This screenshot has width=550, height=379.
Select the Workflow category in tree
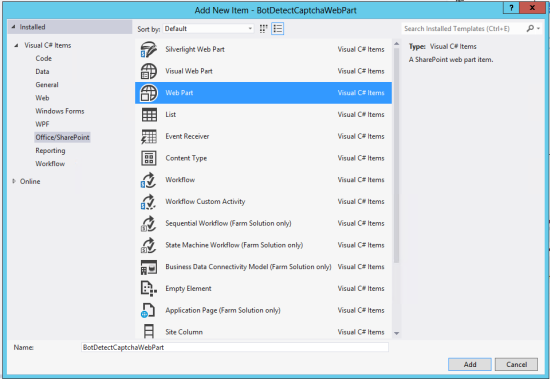tap(50, 164)
